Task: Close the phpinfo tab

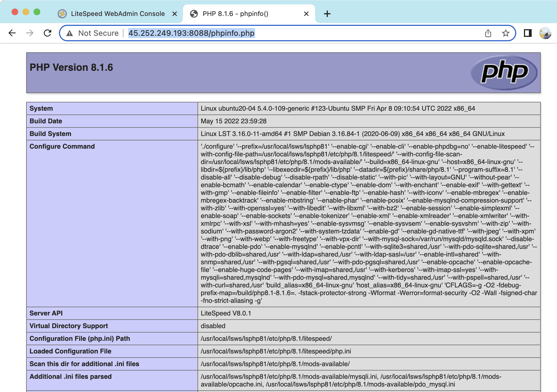Action: (x=306, y=14)
